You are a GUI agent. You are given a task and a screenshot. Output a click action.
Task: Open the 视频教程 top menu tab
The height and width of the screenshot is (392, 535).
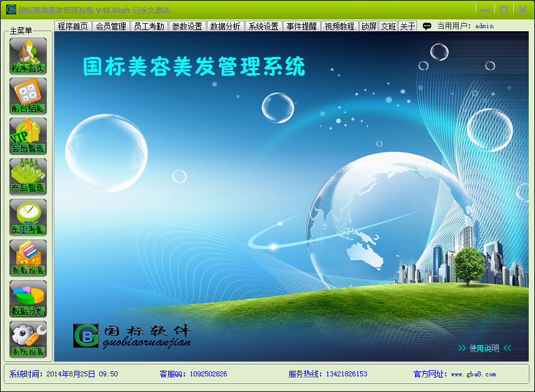340,26
